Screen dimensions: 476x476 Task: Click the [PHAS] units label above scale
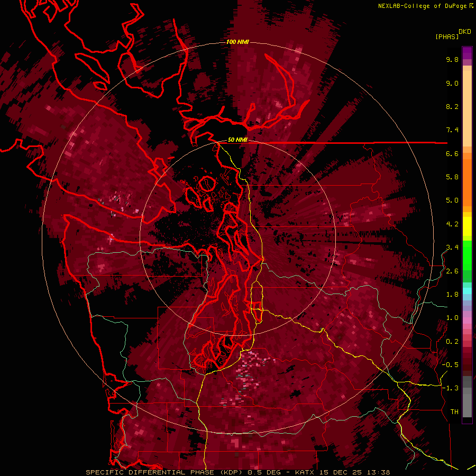click(x=447, y=37)
